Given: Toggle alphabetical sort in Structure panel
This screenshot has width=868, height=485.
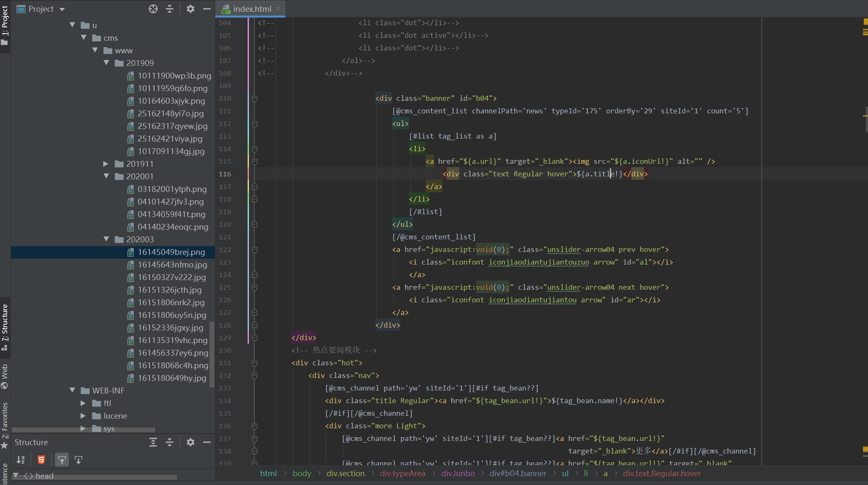Looking at the screenshot, I should coord(21,460).
